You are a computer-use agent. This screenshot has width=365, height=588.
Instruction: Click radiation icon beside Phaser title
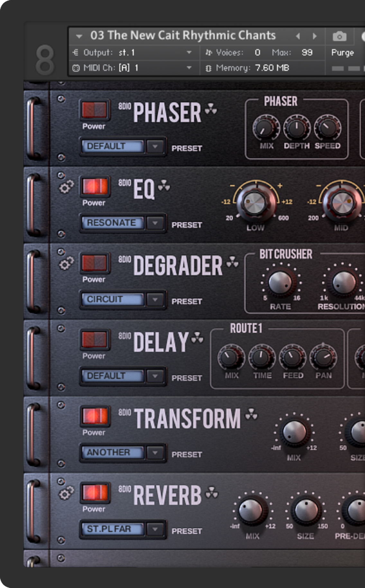(x=211, y=109)
